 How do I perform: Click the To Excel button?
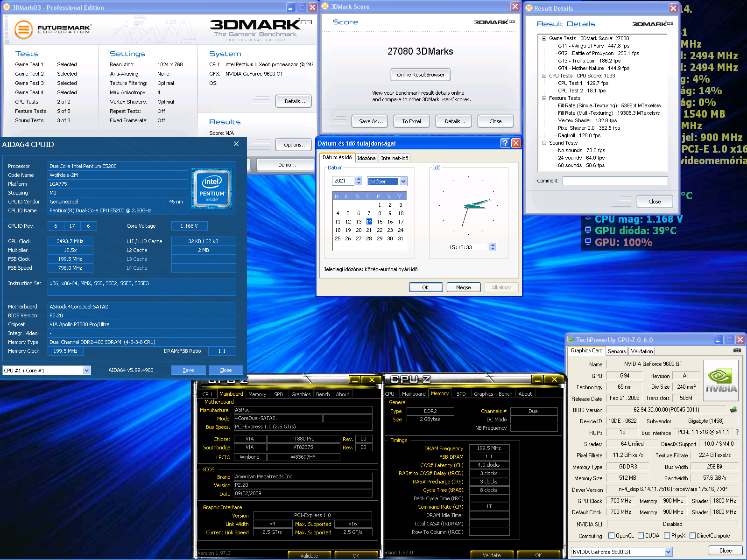[411, 121]
